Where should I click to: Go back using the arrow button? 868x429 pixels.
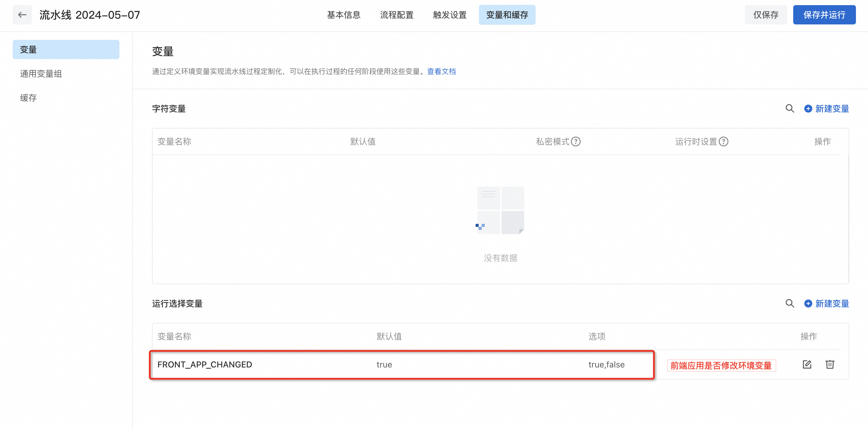22,15
